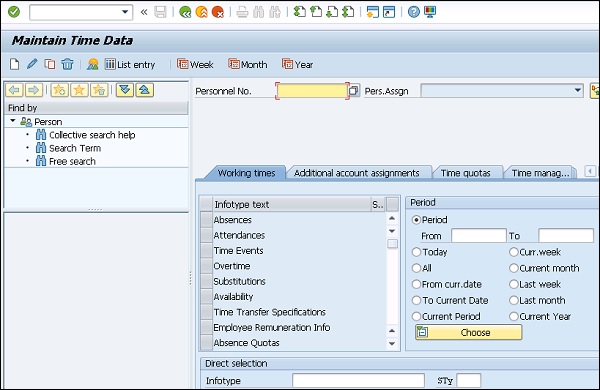This screenshot has width=600, height=390.
Task: Open Help via question mark icon
Action: [414, 12]
